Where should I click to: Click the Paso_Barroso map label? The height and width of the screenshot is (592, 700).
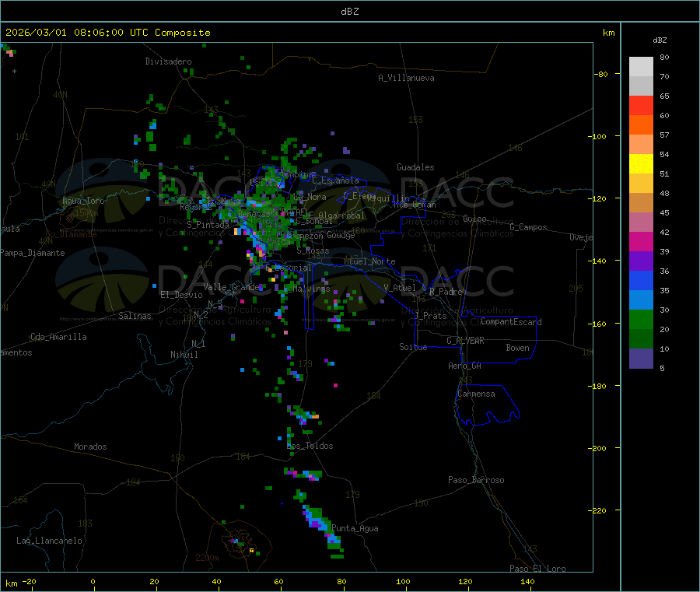click(476, 480)
